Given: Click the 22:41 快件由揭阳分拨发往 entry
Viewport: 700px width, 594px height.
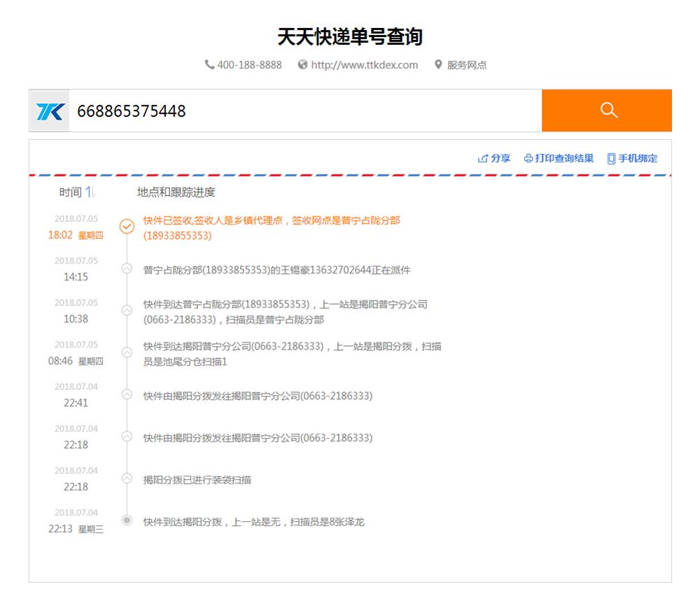Looking at the screenshot, I should [258, 396].
